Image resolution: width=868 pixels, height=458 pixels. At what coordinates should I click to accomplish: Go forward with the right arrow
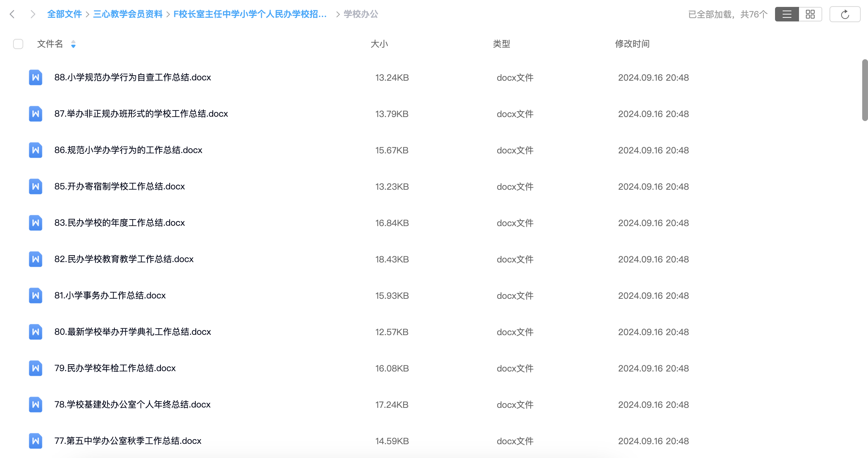[x=33, y=14]
